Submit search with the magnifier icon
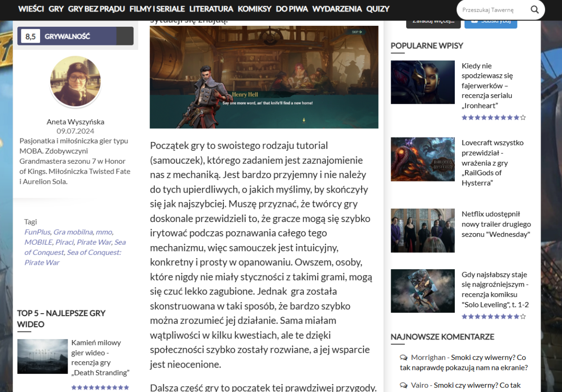 tap(534, 10)
